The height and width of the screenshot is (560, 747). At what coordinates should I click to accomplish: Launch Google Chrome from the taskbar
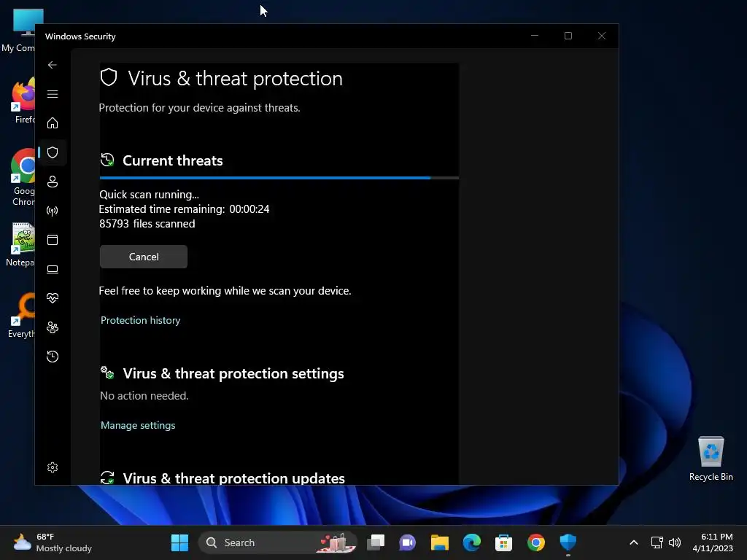tap(536, 542)
